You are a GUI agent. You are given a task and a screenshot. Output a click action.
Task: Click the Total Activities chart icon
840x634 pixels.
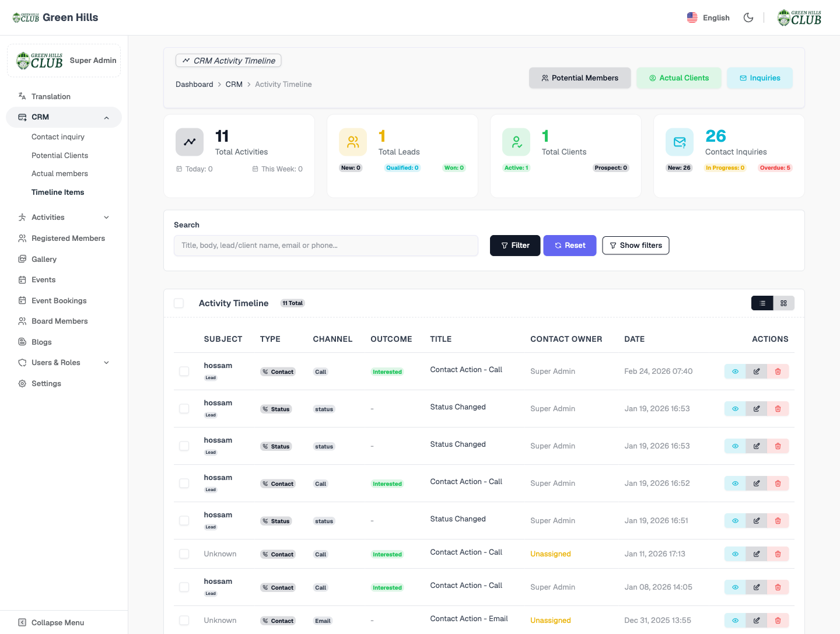(x=190, y=142)
